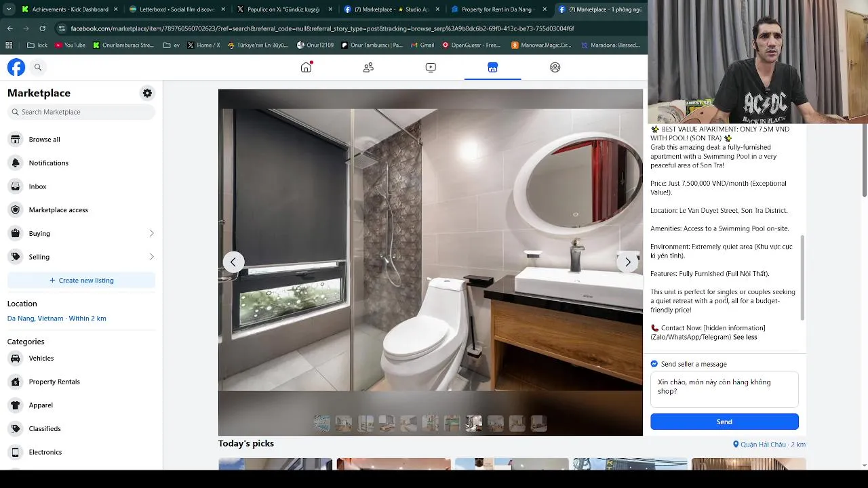The image size is (868, 488).
Task: Open Marketplace settings gear
Action: 147,93
